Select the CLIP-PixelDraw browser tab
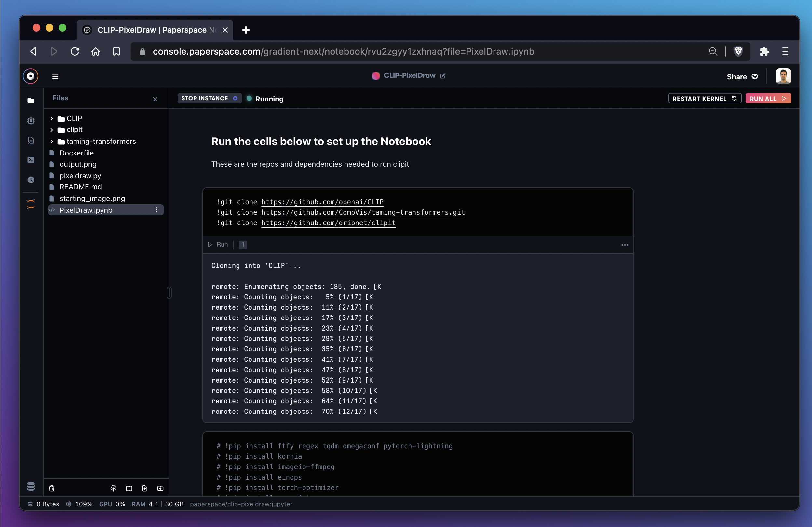This screenshot has width=812, height=527. coord(155,30)
